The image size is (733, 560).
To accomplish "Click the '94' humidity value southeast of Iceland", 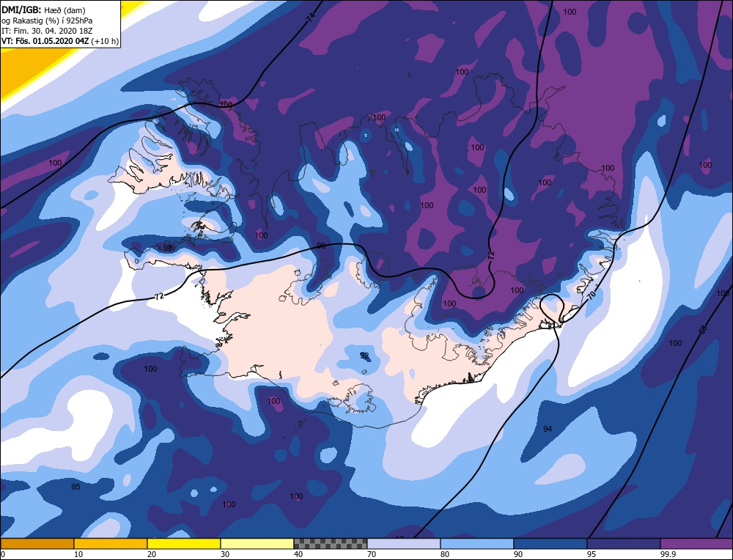I will (x=548, y=429).
